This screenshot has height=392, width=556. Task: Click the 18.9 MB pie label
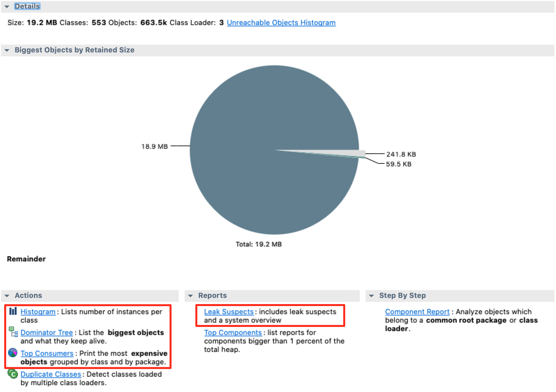pyautogui.click(x=155, y=147)
